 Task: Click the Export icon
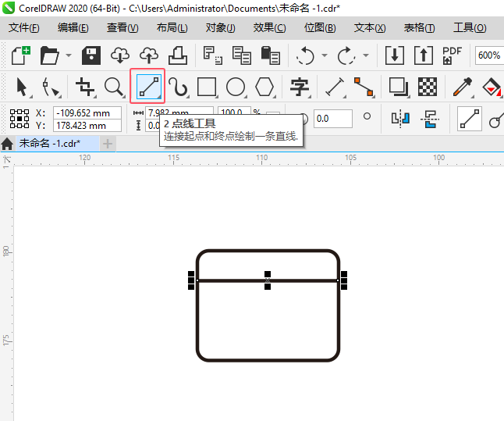[x=424, y=55]
